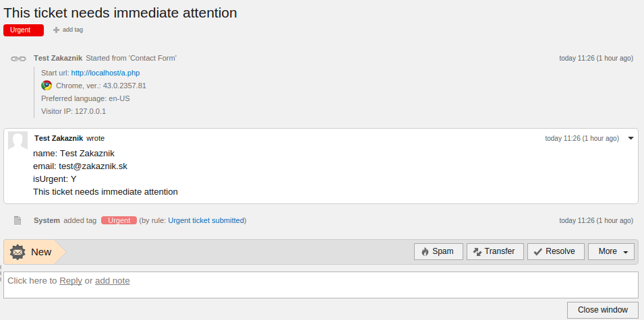The image size is (644, 320).
Task: Click the chain link icon beside Test Zakaznik
Action: click(x=18, y=59)
